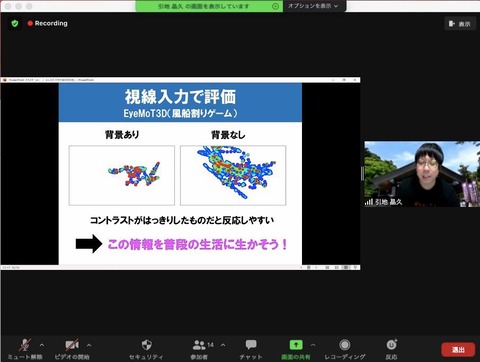The width and height of the screenshot is (480, 362).
Task: Expand video options arrow next to ビデオの開始
Action: pyautogui.click(x=89, y=345)
